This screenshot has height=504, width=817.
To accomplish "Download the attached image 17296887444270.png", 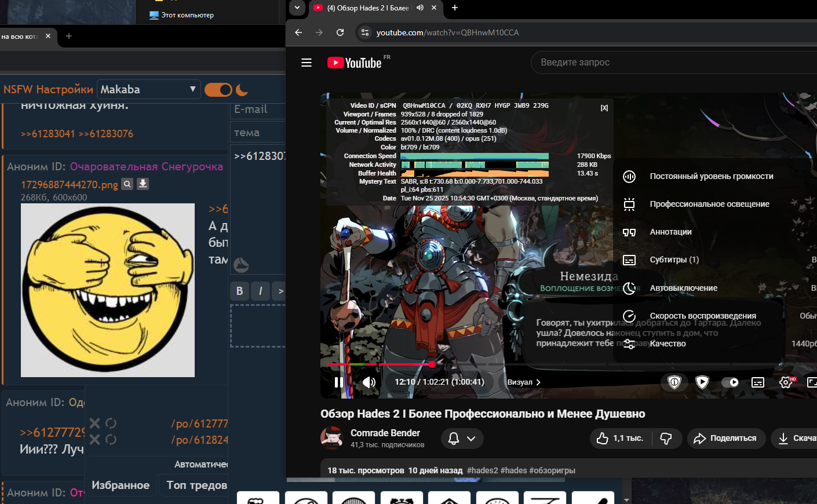I will 143,184.
